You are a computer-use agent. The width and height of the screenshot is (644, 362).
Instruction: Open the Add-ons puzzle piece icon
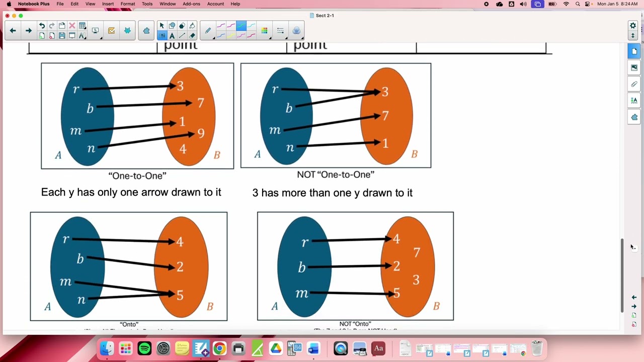tap(146, 31)
